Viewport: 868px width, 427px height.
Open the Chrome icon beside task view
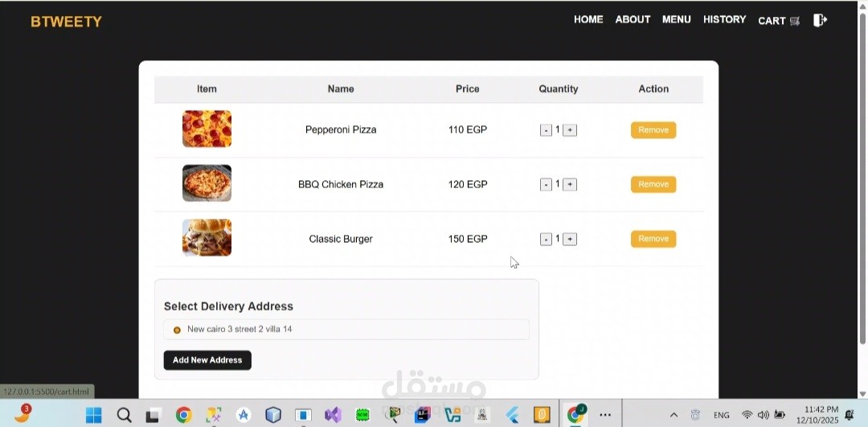click(x=184, y=415)
